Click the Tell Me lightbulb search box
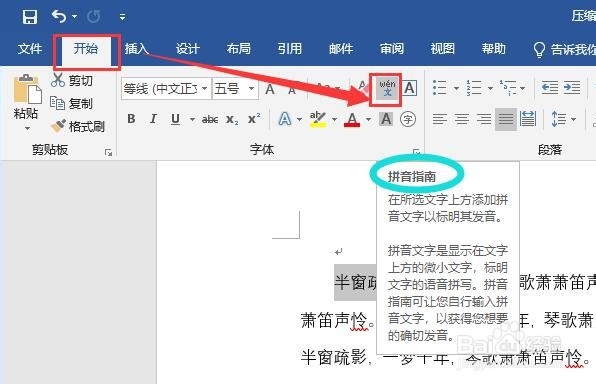 coord(564,49)
